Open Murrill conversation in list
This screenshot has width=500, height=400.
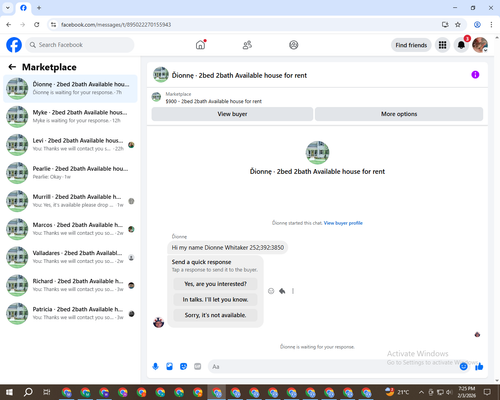pyautogui.click(x=70, y=201)
